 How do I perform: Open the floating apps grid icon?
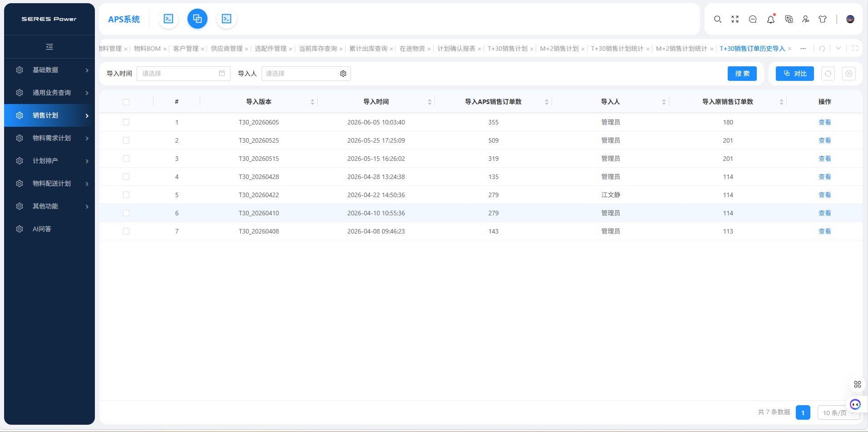coord(858,384)
